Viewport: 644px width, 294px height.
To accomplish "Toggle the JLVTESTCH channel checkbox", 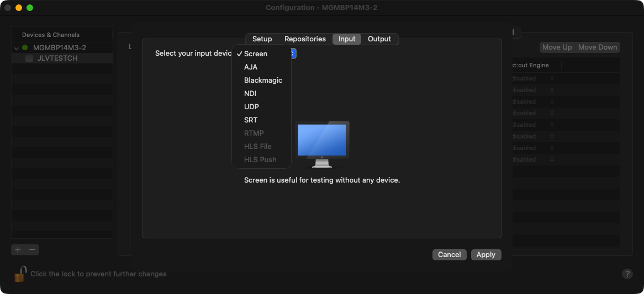I will (x=29, y=58).
